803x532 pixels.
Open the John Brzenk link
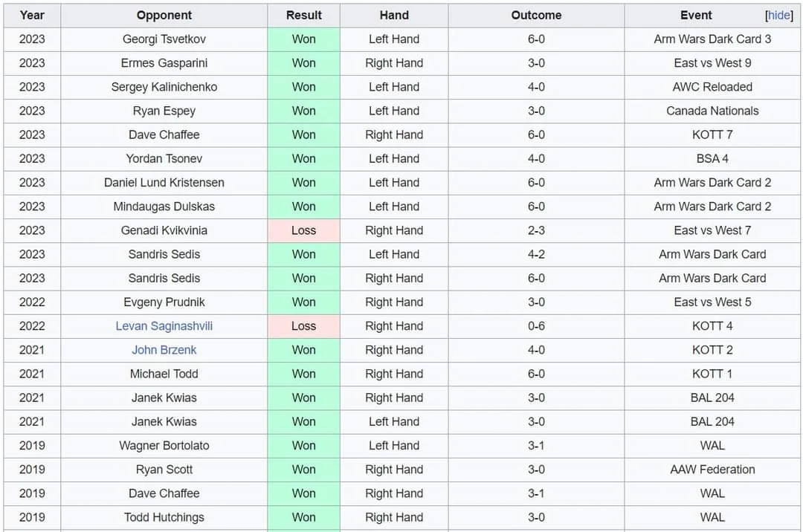click(164, 349)
